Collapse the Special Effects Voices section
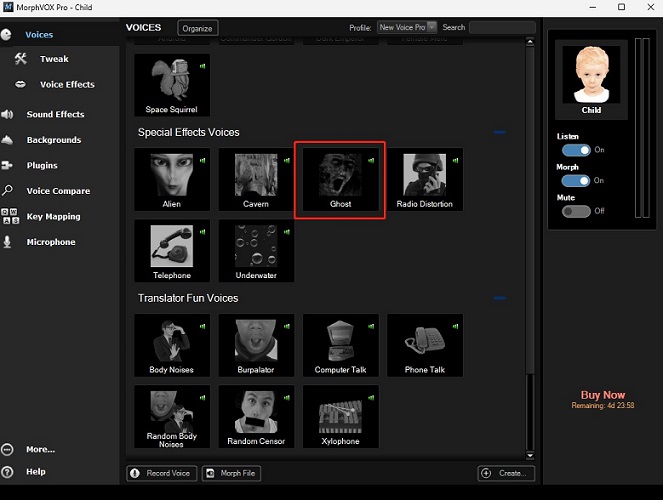 [500, 132]
